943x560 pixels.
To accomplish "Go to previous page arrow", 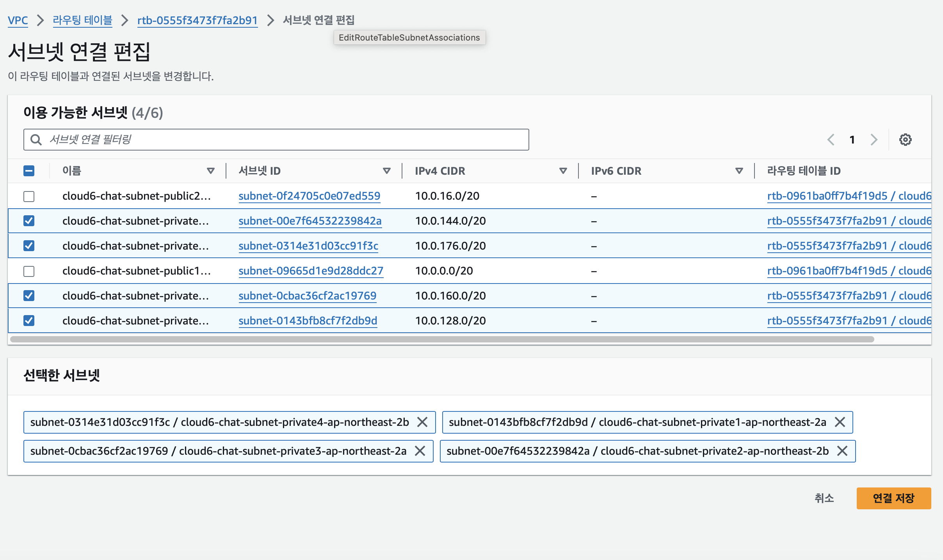I will point(831,140).
